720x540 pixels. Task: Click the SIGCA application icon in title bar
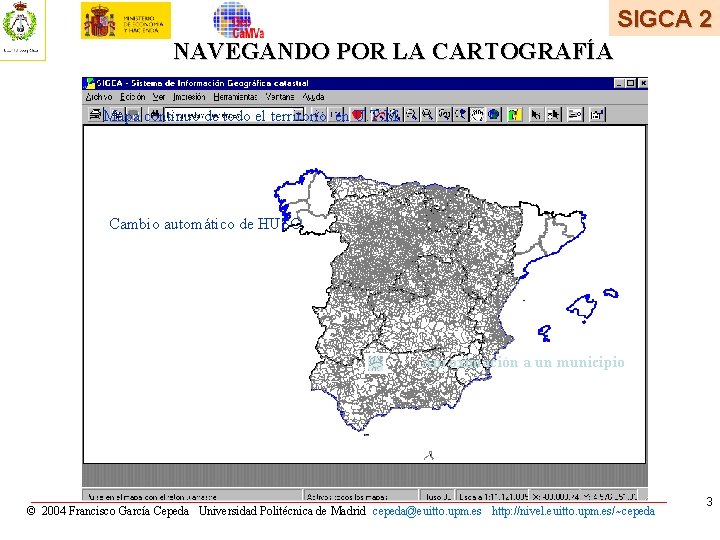[x=89, y=83]
